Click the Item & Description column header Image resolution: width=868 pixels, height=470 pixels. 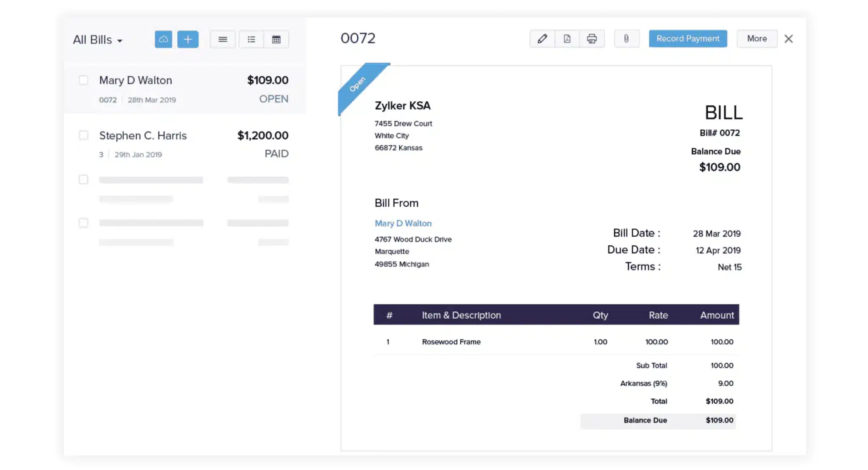[x=461, y=315]
